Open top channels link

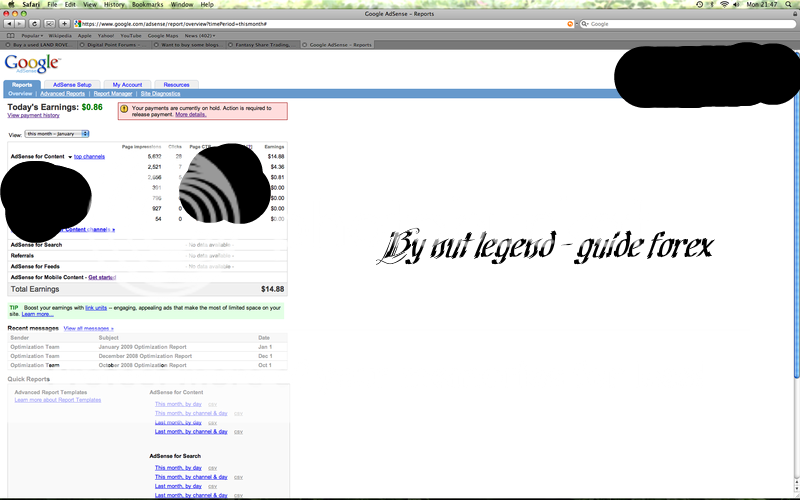[x=89, y=157]
